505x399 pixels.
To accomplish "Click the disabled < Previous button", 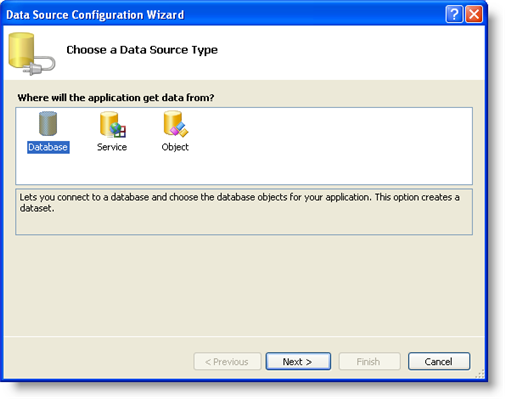I will [x=227, y=361].
